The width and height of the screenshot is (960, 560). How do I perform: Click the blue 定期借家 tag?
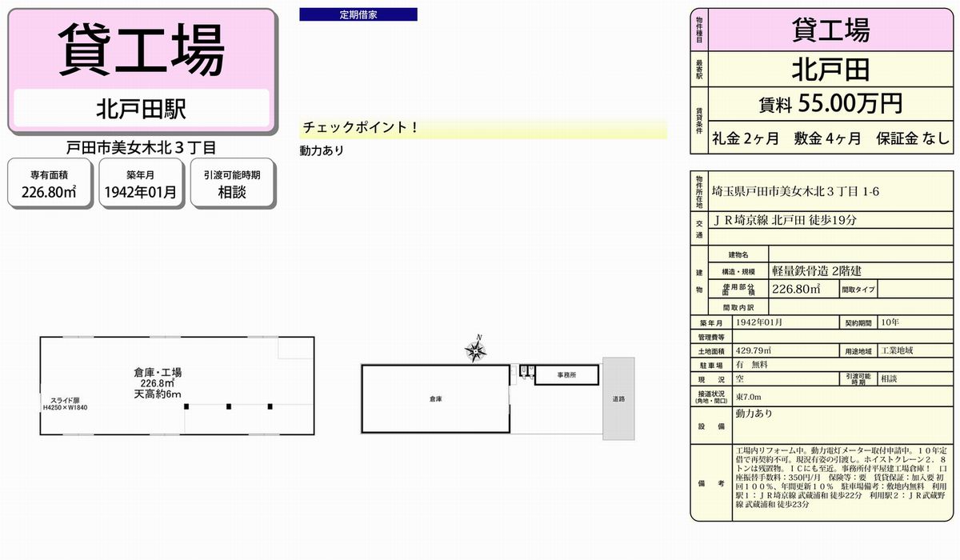point(358,14)
